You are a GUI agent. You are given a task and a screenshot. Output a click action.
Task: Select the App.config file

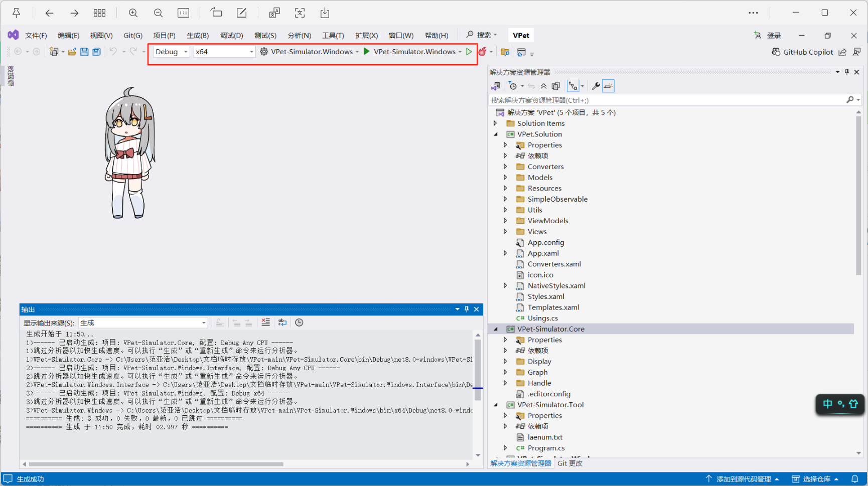point(546,243)
